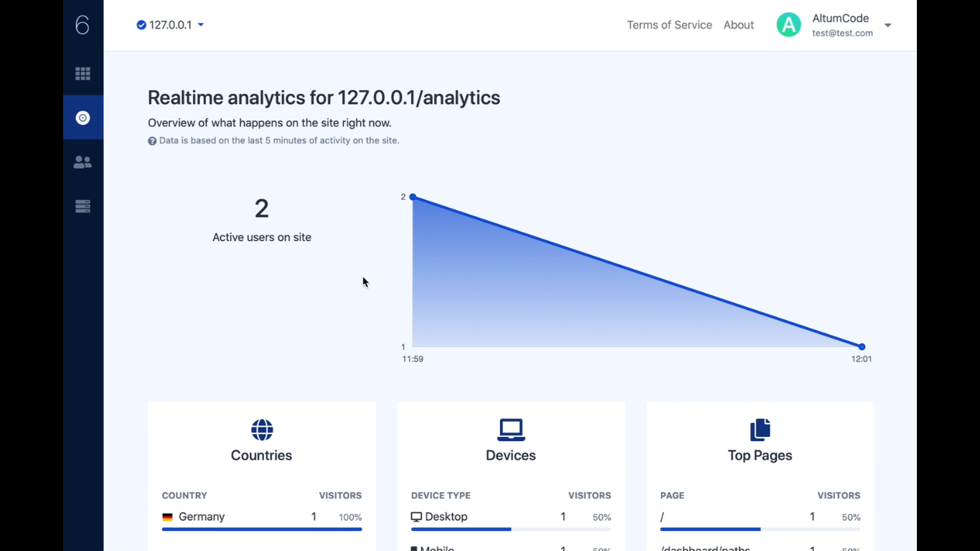Image resolution: width=980 pixels, height=551 pixels.
Task: Click the "Active users on site" label
Action: pos(262,237)
